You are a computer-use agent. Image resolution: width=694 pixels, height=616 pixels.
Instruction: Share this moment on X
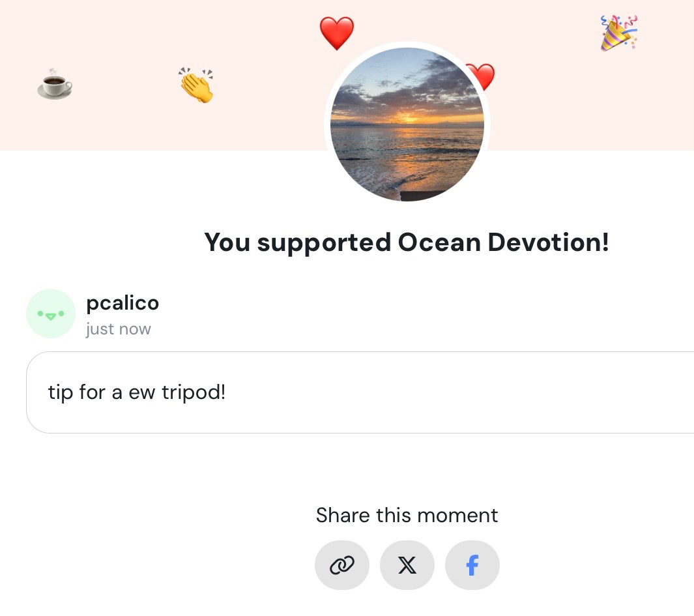(x=407, y=565)
